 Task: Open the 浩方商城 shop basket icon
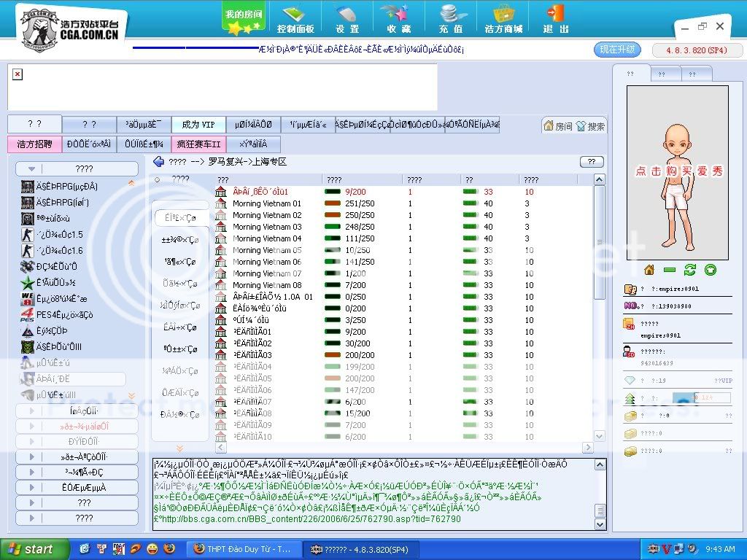(x=503, y=19)
